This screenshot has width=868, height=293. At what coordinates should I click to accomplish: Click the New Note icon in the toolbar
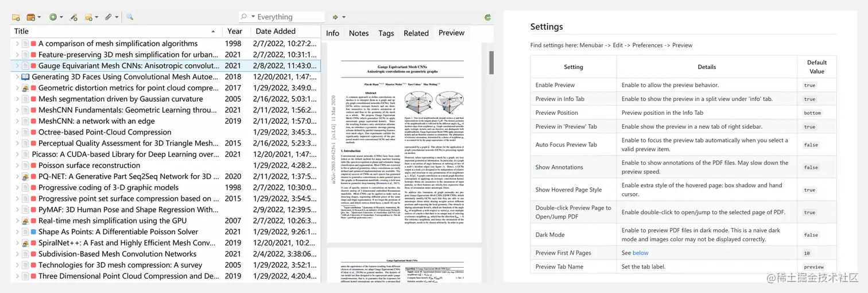click(x=89, y=17)
